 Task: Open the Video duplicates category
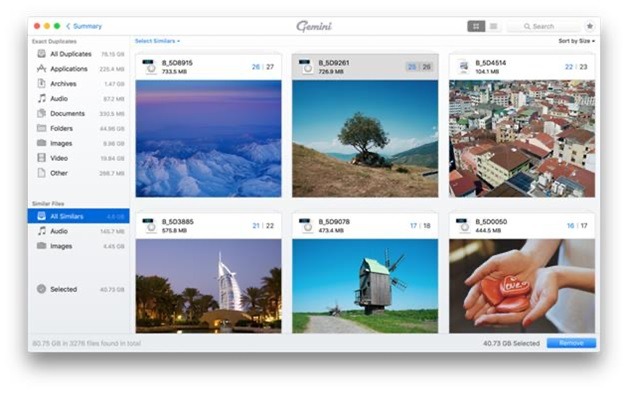[79, 158]
